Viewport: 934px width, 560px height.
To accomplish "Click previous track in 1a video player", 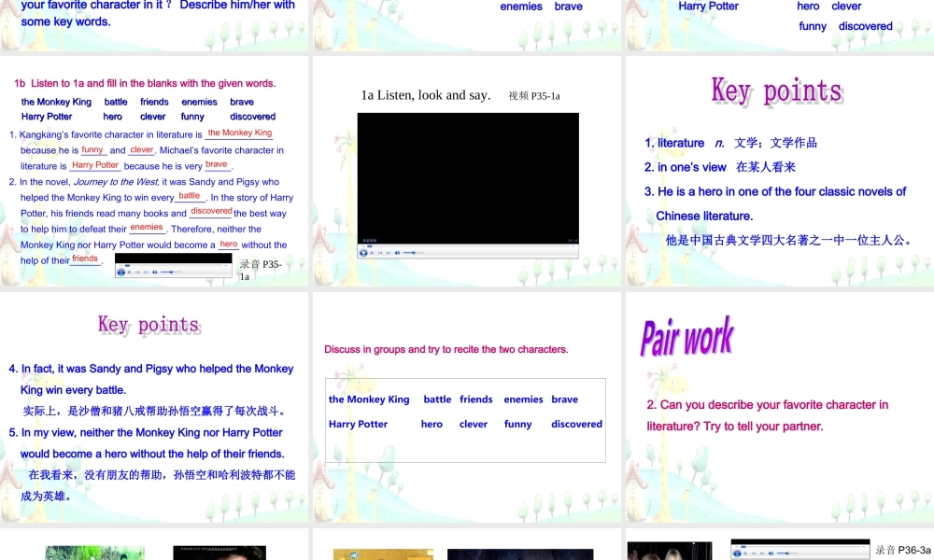I will 382,253.
